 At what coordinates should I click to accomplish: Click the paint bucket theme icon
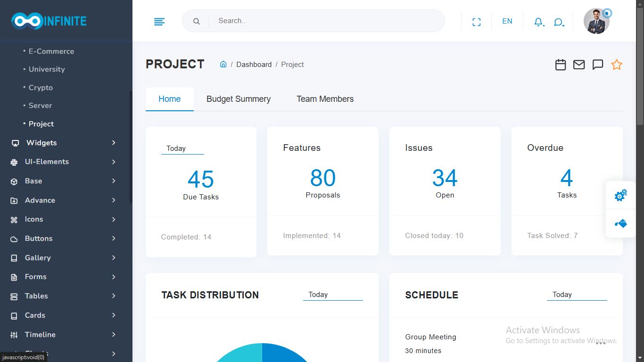tap(620, 223)
